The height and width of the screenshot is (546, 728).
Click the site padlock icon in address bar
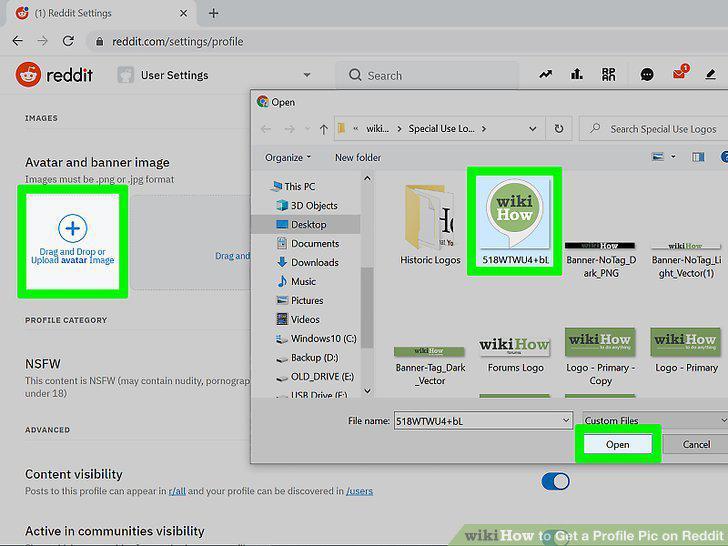[99, 42]
